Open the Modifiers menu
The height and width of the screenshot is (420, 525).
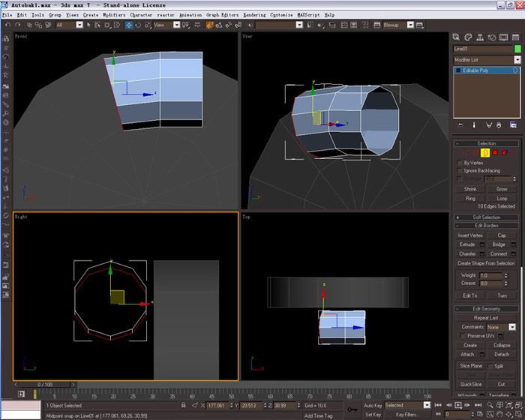114,15
